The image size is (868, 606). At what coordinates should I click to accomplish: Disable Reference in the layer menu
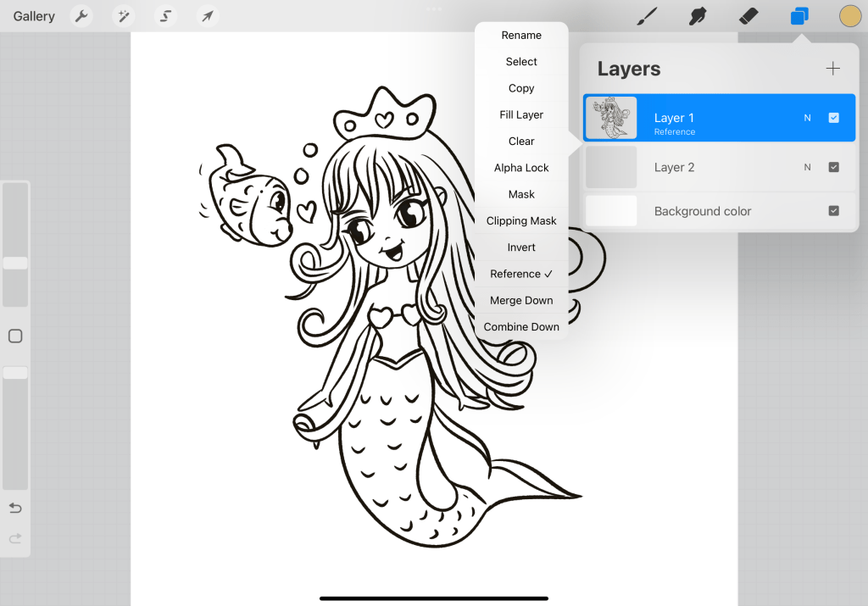point(521,274)
